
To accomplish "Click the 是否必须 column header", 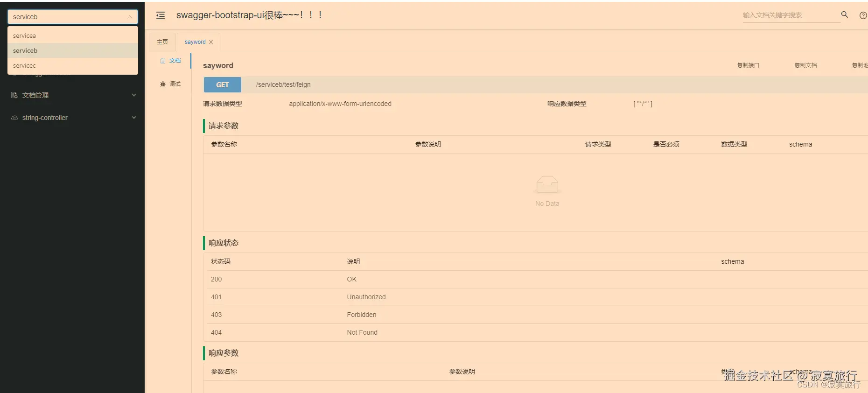I will click(x=666, y=144).
